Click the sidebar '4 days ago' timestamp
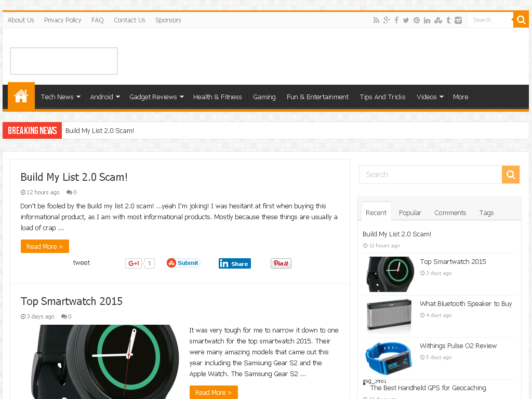Screen dimensions: 532x399 point(436,315)
